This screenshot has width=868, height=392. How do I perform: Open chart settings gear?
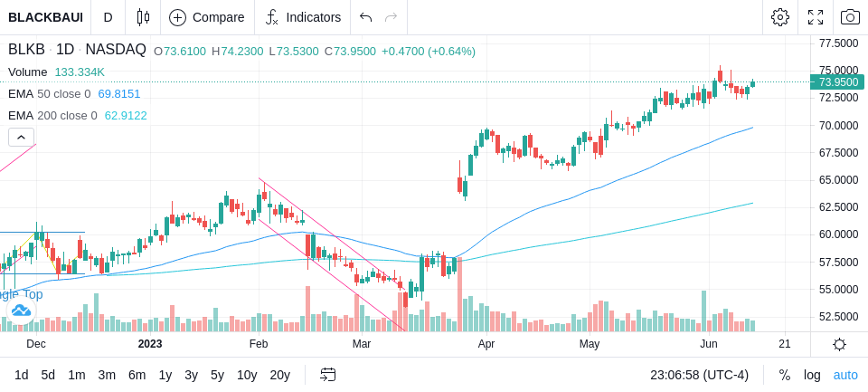[780, 17]
